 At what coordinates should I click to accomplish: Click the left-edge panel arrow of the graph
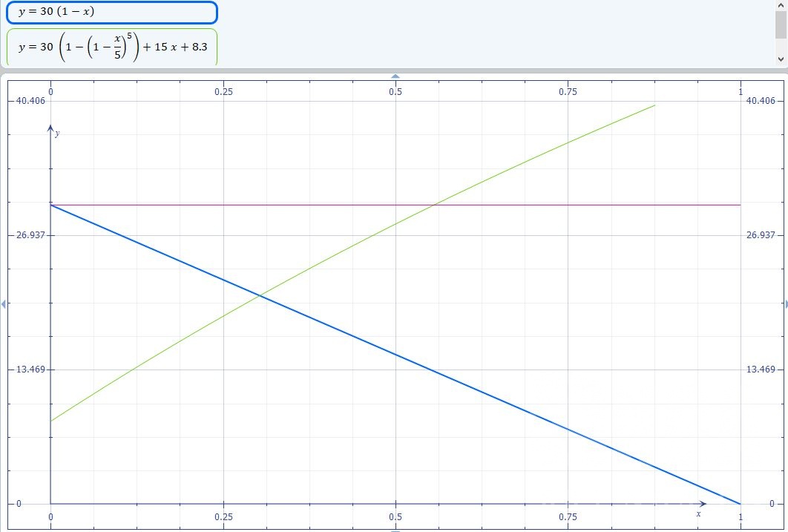[4, 304]
